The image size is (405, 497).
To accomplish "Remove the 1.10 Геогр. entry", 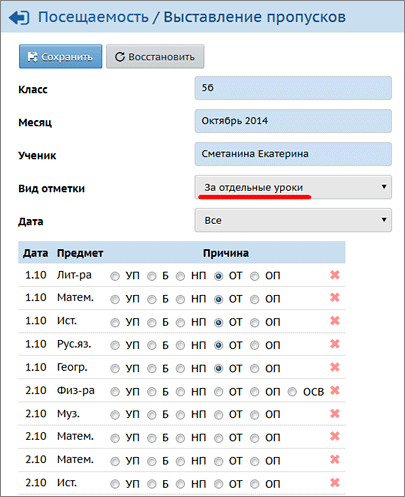I will pos(334,367).
